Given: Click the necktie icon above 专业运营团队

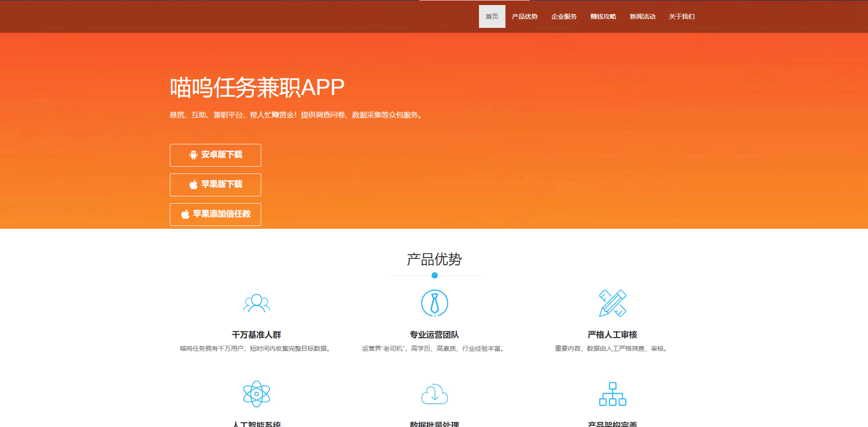Looking at the screenshot, I should coord(434,303).
